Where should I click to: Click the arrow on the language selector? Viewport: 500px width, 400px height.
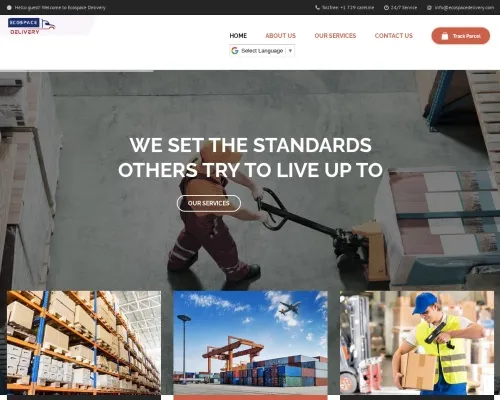(x=290, y=51)
